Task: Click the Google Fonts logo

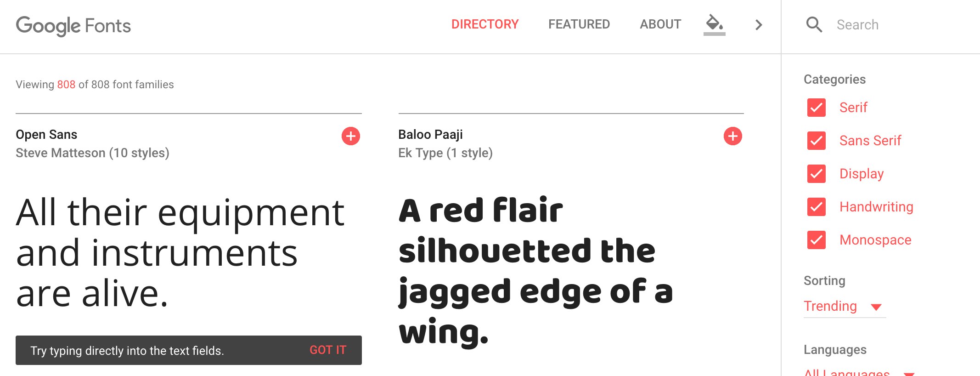Action: (73, 26)
